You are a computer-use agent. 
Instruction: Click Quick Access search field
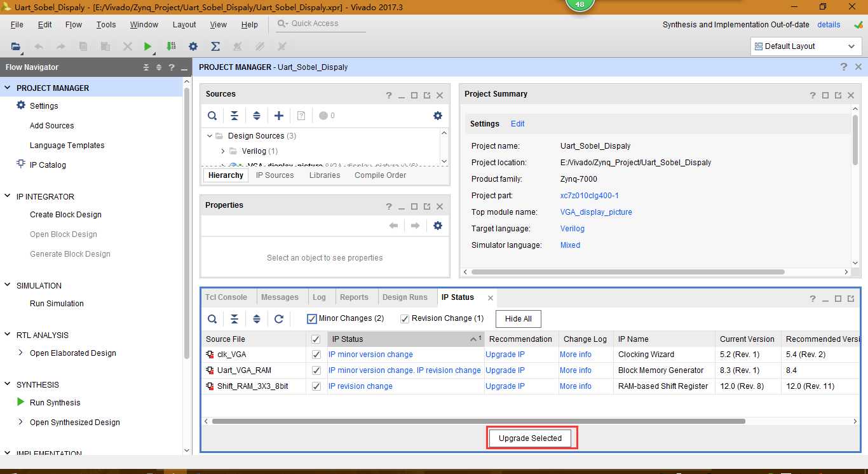coord(322,24)
